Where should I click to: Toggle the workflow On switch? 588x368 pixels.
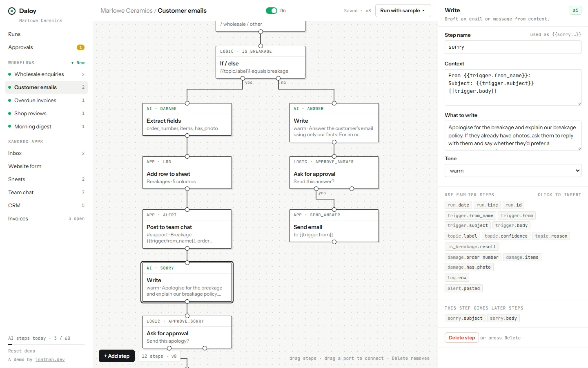272,11
